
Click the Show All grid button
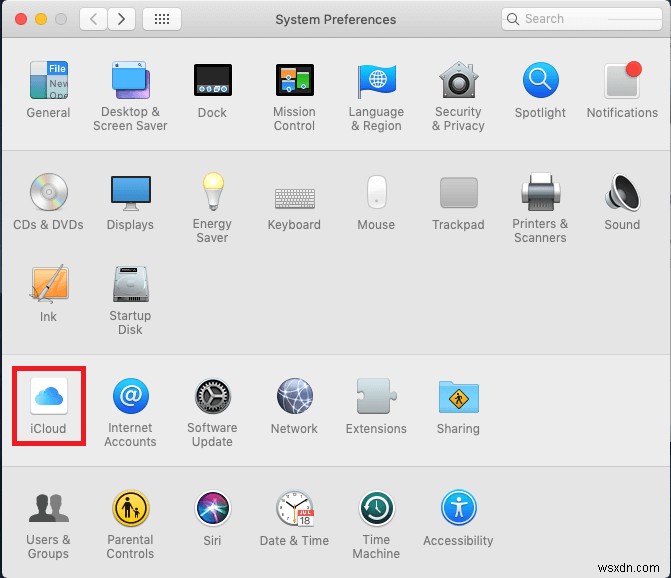(x=162, y=19)
